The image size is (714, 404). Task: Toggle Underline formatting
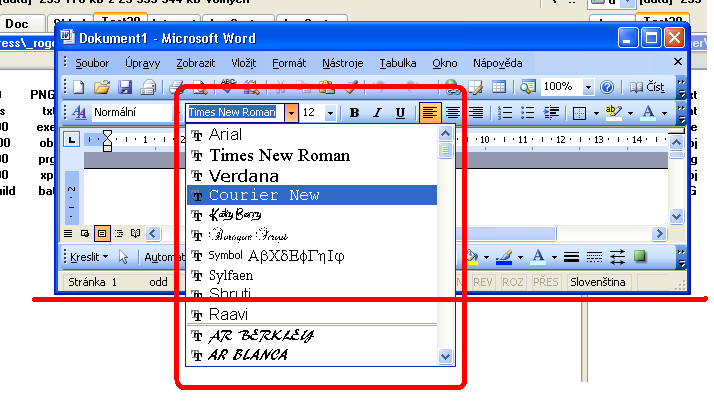pos(400,113)
